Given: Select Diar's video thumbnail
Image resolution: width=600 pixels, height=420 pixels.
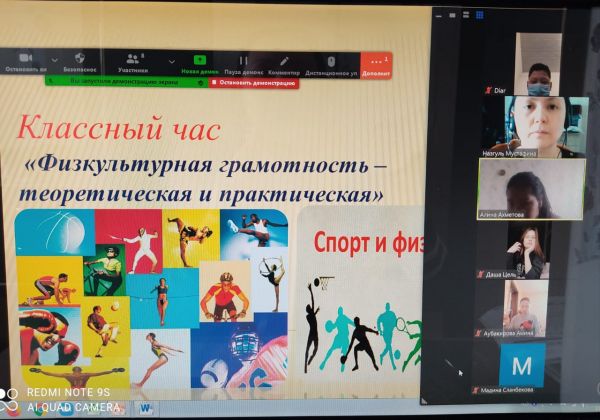Looking at the screenshot, I should (536, 63).
